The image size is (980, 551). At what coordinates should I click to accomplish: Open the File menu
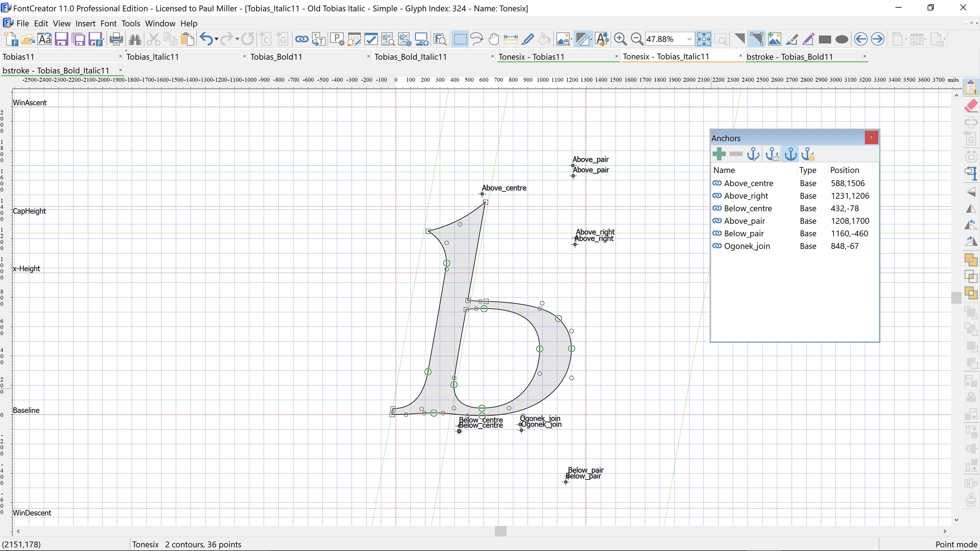[22, 24]
